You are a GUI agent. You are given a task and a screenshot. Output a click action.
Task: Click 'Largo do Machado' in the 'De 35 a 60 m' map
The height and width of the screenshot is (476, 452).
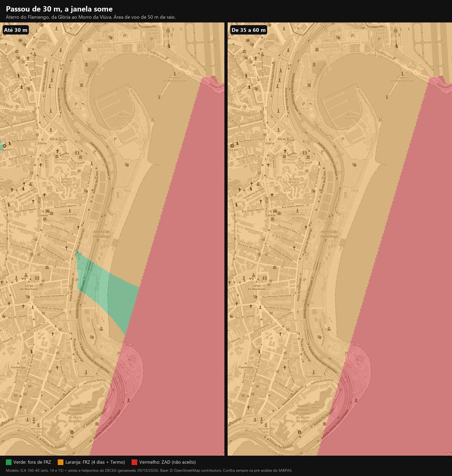coord(257,287)
